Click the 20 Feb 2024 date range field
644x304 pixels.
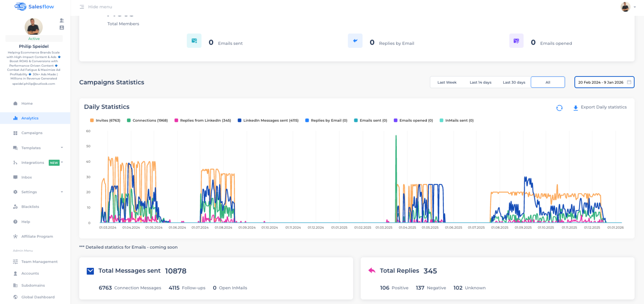click(x=601, y=82)
